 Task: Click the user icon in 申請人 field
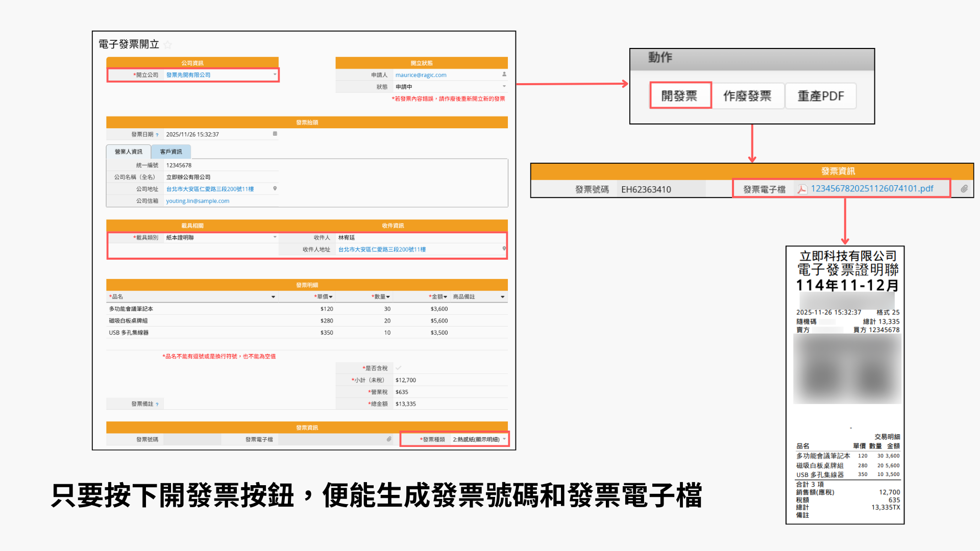(x=504, y=74)
